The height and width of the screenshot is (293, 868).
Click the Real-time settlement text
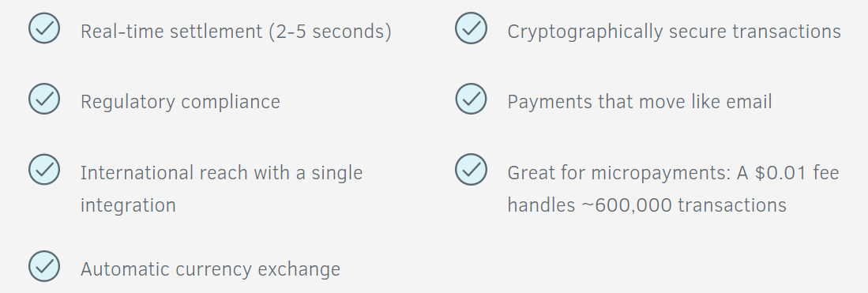(x=171, y=32)
